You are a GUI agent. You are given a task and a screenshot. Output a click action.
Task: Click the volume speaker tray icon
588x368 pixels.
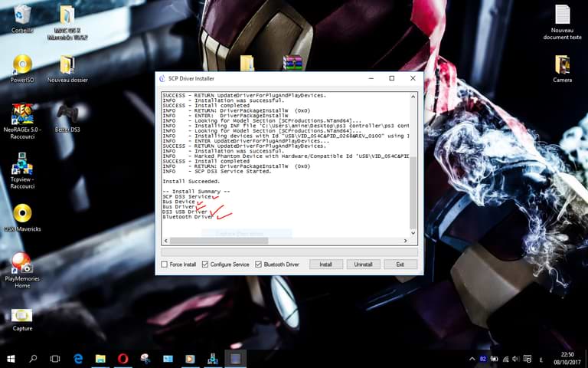tap(516, 360)
